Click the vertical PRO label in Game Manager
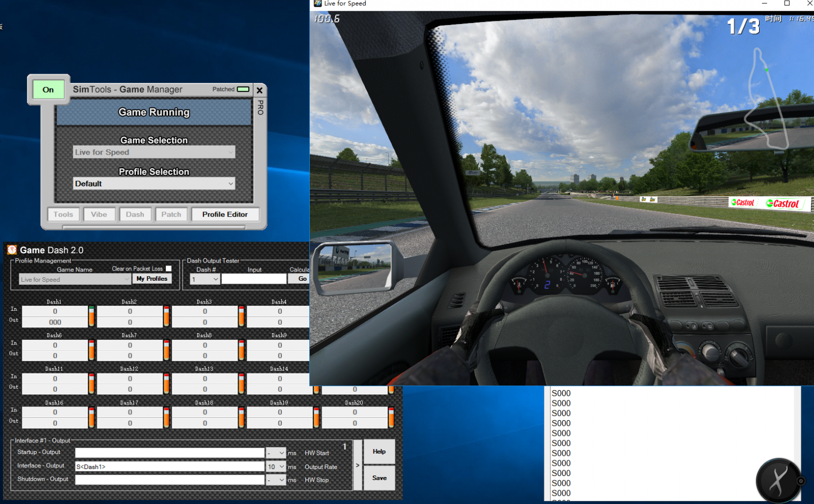Screen dimensions: 814x504 click(x=260, y=107)
